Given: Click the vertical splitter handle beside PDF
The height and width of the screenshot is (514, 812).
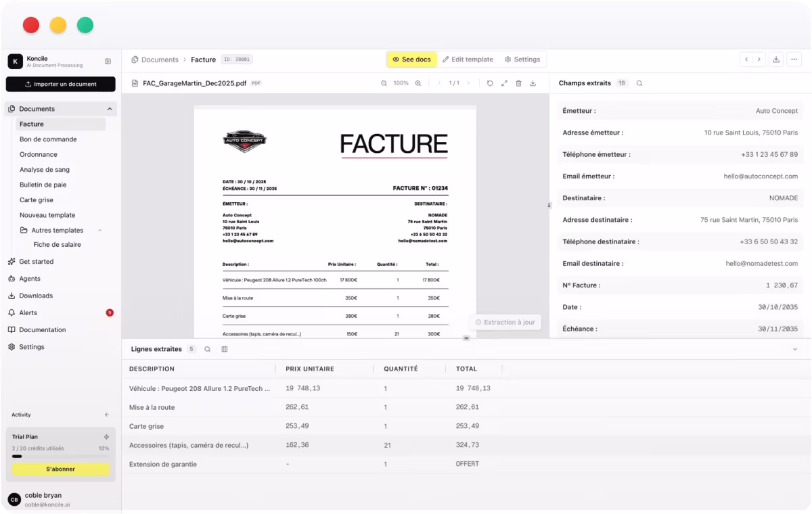Looking at the screenshot, I should pos(549,205).
